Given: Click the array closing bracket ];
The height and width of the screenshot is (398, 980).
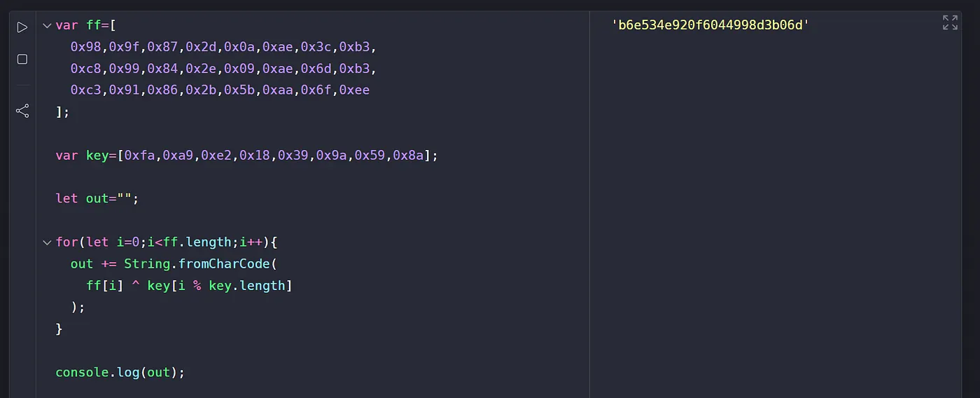Looking at the screenshot, I should point(63,112).
